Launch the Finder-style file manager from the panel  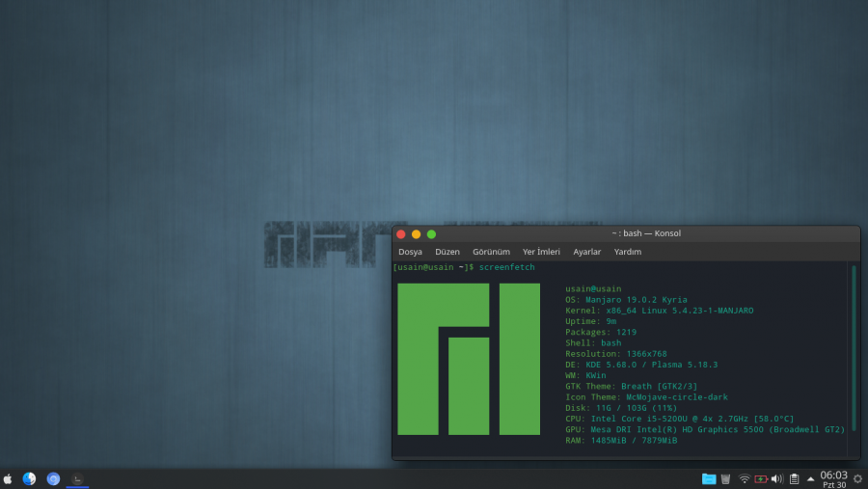[x=30, y=478]
